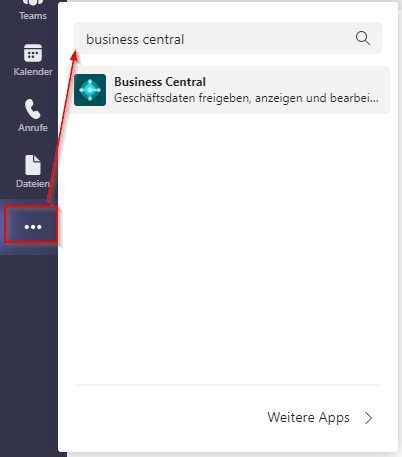Open the Kalender view
The width and height of the screenshot is (402, 457).
pyautogui.click(x=33, y=60)
